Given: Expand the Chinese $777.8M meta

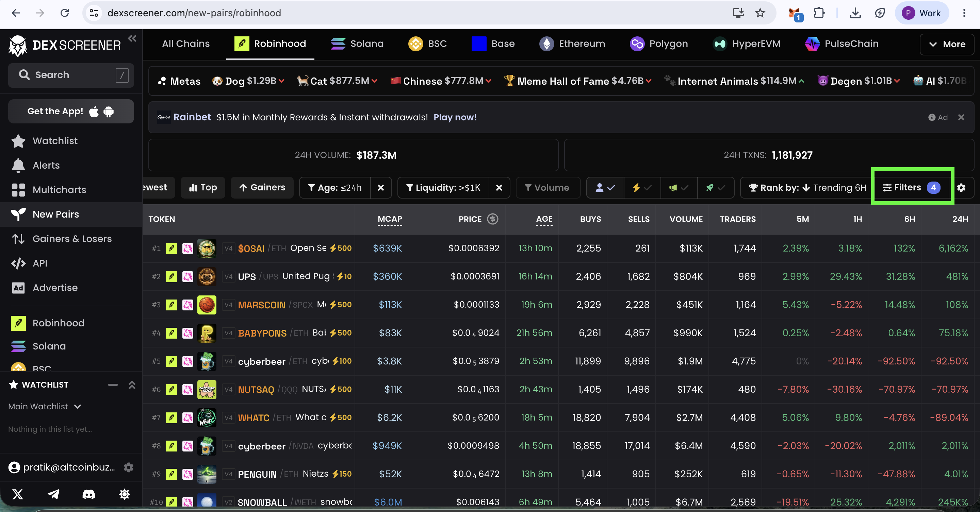Looking at the screenshot, I should 441,81.
